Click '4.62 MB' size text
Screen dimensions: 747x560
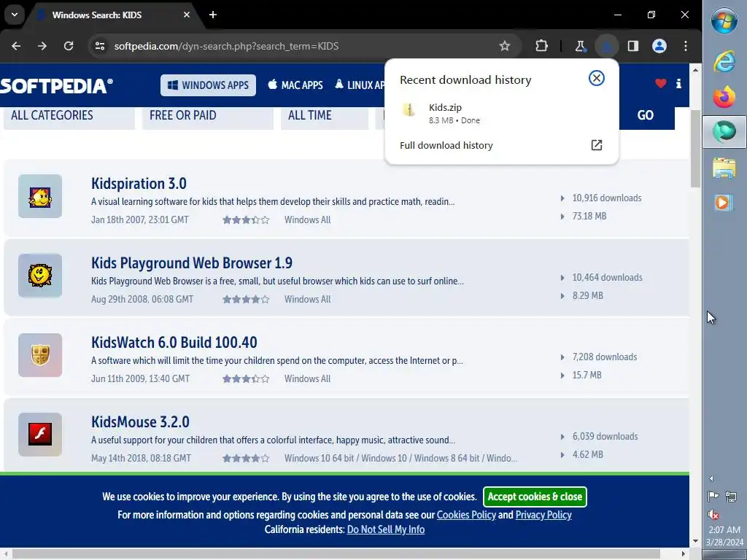tap(588, 455)
